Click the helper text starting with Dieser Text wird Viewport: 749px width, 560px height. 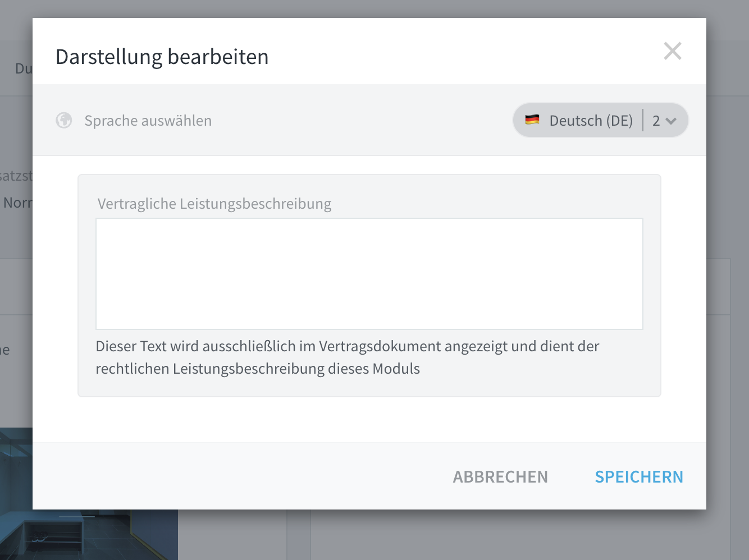click(348, 357)
